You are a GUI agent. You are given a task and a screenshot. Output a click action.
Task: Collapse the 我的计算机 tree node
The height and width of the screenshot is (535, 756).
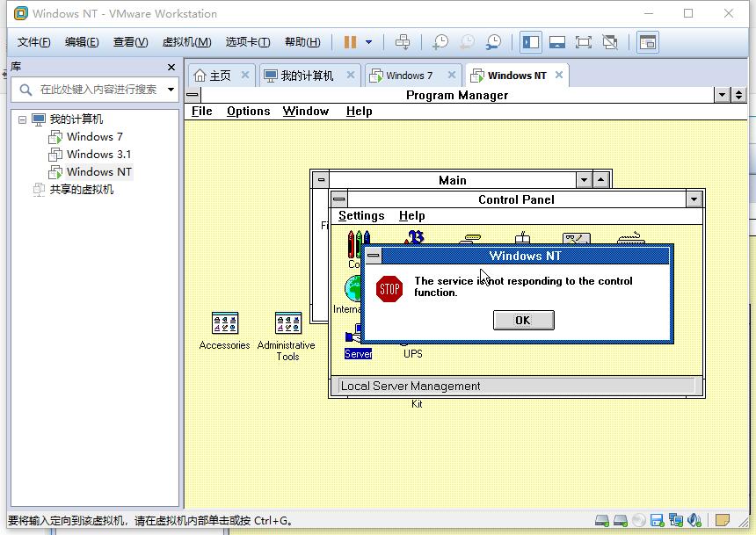[22, 119]
